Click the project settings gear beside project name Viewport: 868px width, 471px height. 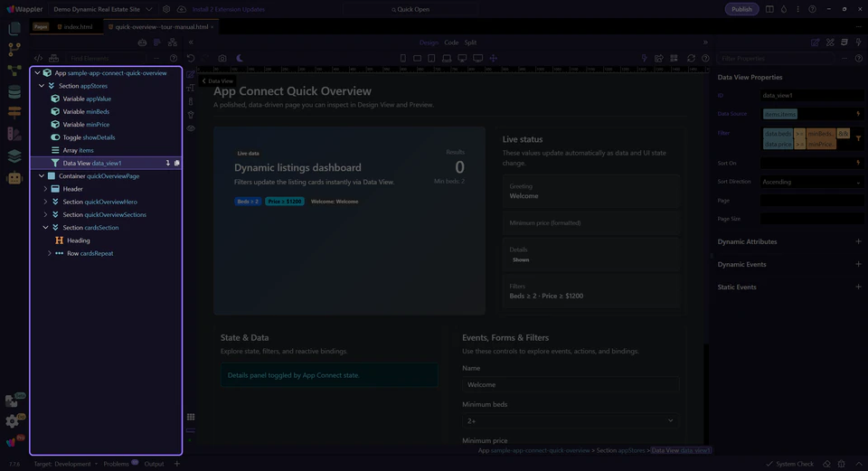point(166,9)
